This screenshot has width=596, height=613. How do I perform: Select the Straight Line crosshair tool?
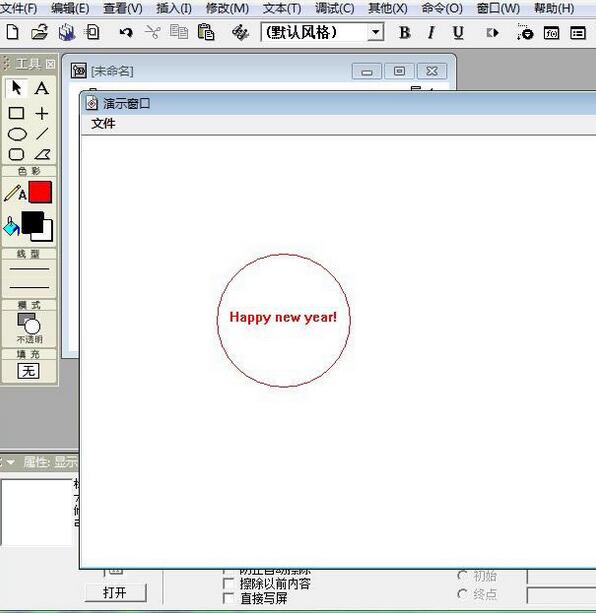[42, 113]
